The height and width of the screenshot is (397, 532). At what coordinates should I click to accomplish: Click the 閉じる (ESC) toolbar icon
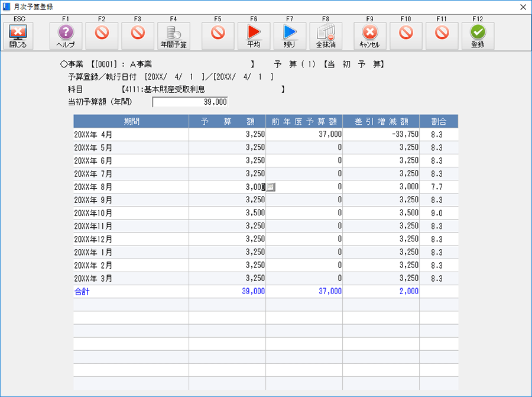pos(18,36)
